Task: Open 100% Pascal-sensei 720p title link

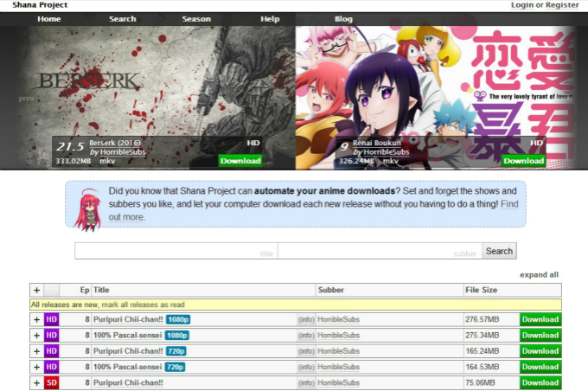Action: 127,367
